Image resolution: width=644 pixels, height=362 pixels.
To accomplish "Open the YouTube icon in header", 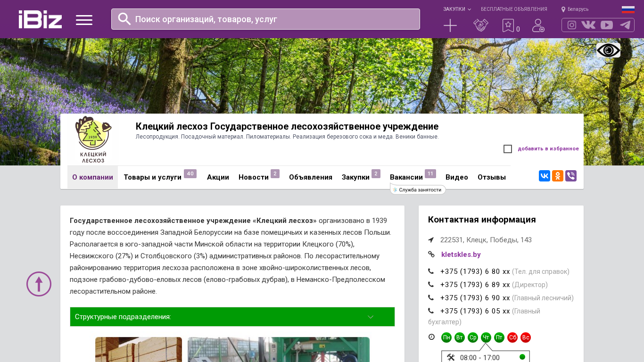I will click(607, 25).
